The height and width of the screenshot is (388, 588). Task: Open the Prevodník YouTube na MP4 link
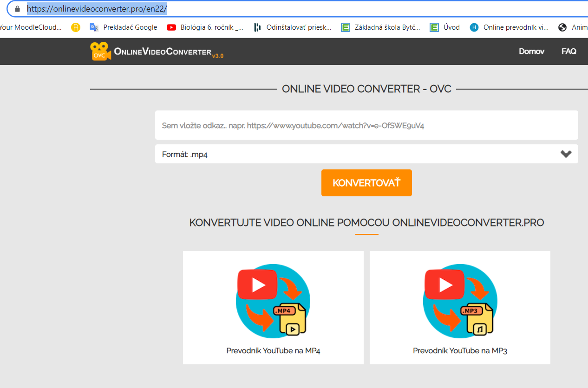273,351
